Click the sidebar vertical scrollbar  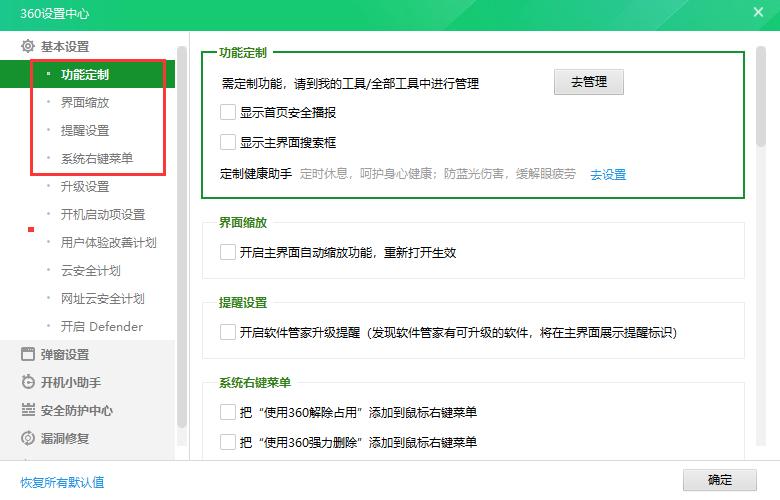click(182, 236)
